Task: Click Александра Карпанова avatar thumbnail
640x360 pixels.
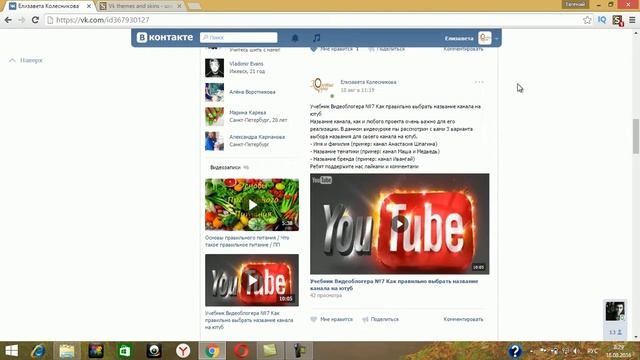Action: [x=214, y=141]
